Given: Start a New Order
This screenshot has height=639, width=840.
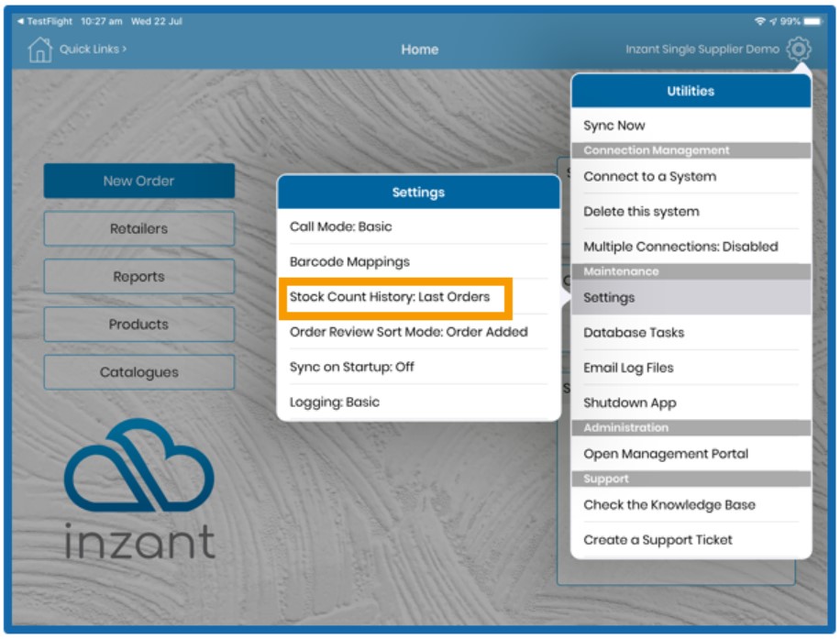Looking at the screenshot, I should click(138, 181).
